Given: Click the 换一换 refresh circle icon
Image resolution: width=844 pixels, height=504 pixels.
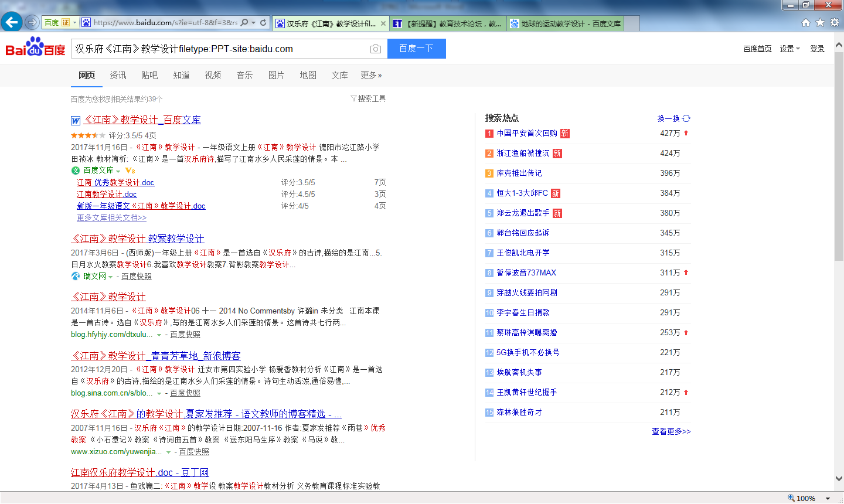Looking at the screenshot, I should [x=686, y=118].
